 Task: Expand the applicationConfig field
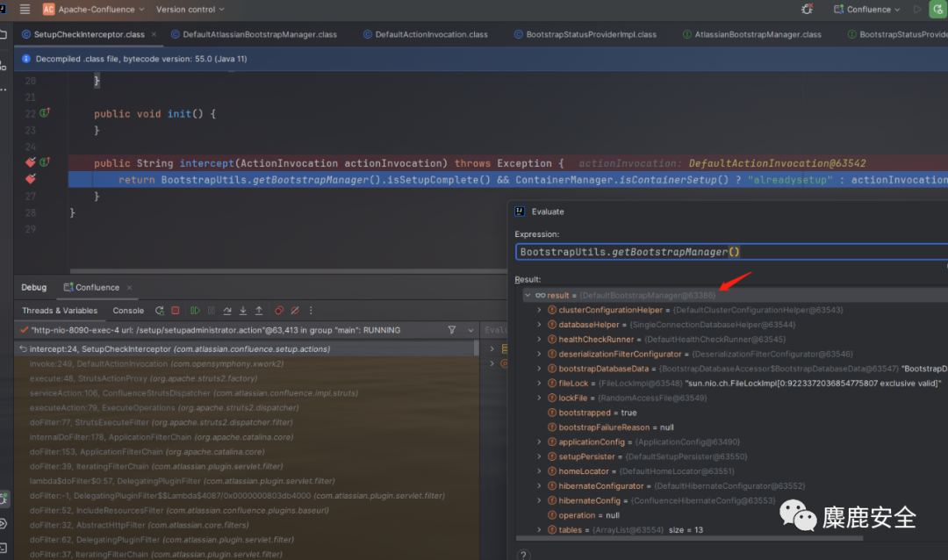[x=539, y=442]
